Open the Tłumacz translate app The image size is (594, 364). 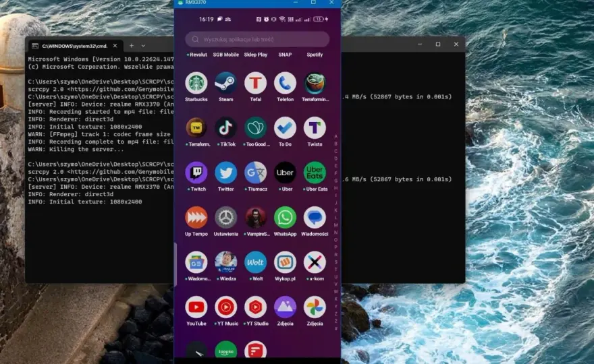pos(255,173)
